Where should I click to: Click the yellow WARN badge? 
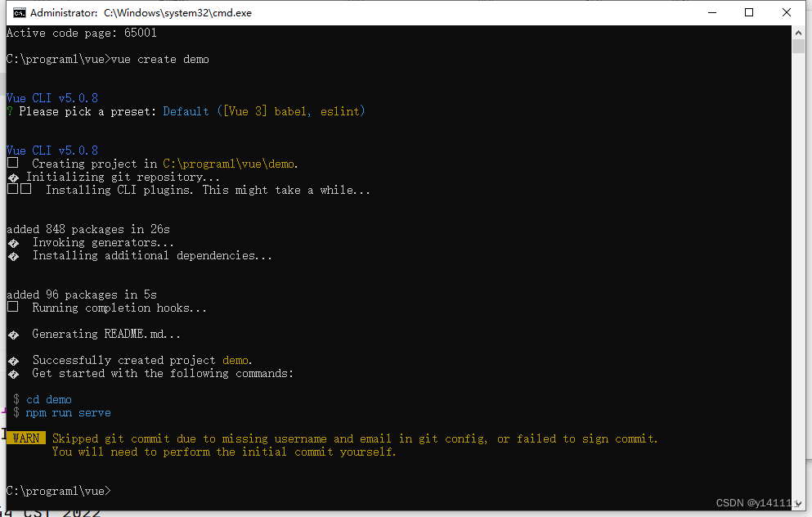(26, 438)
